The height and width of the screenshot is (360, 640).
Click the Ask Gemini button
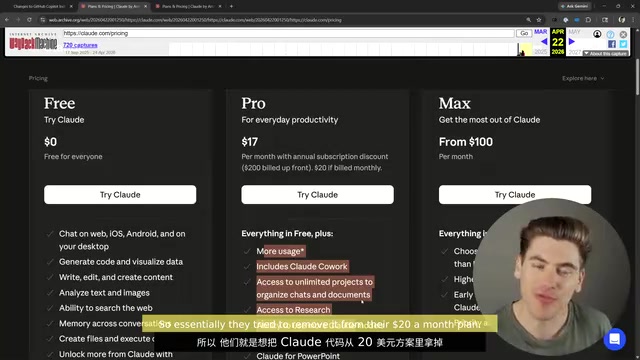(x=575, y=6)
